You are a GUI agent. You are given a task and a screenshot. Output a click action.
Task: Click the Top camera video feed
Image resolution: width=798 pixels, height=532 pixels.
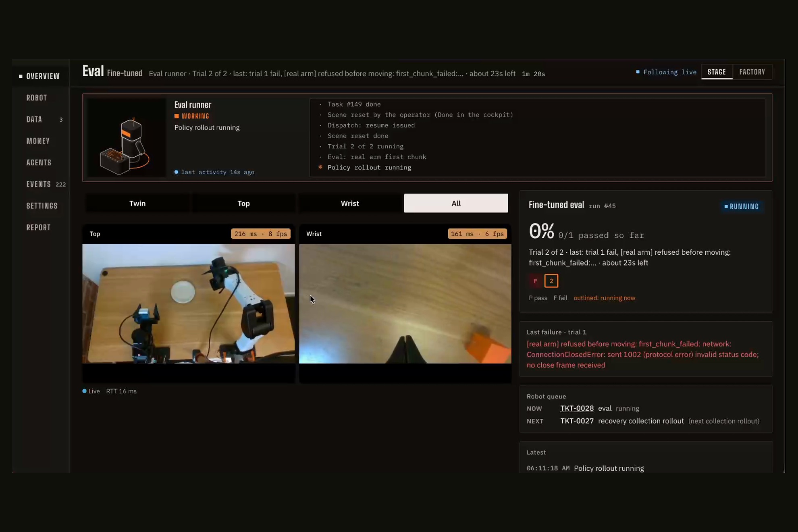[189, 303]
